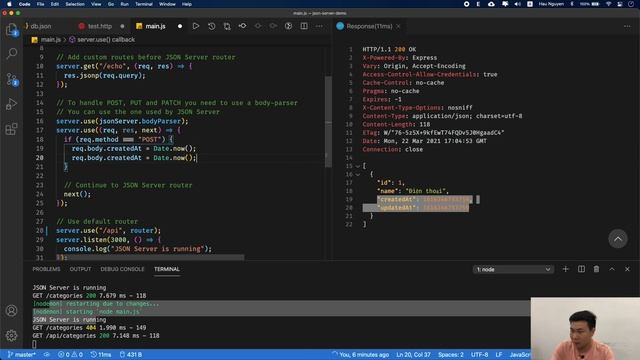640x360 pixels.
Task: Open the Manage gear settings
Action: (11, 336)
